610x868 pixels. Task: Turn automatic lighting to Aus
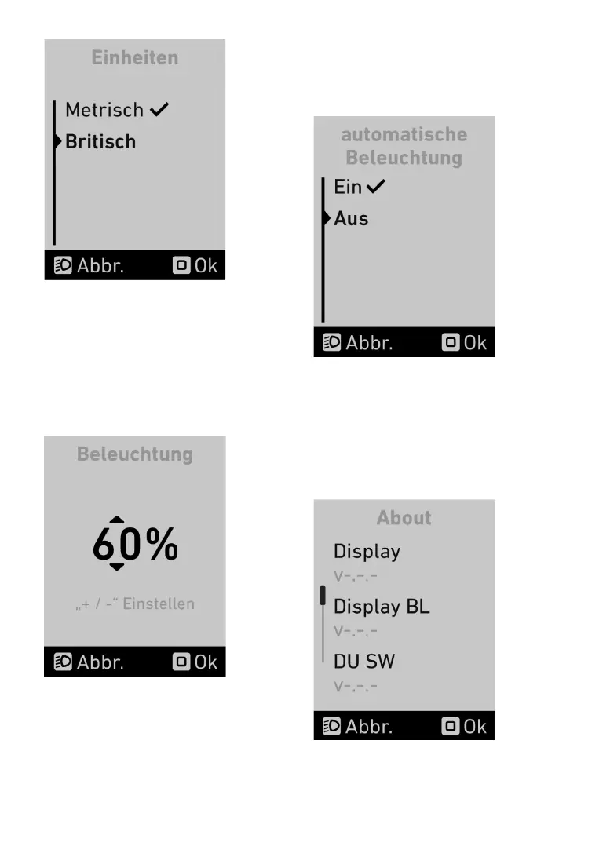(x=351, y=219)
